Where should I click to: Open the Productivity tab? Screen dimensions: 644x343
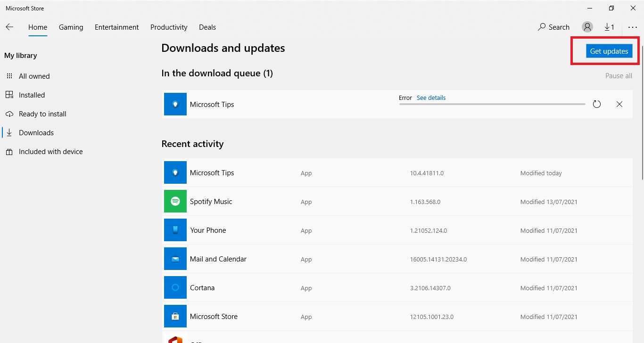tap(169, 27)
